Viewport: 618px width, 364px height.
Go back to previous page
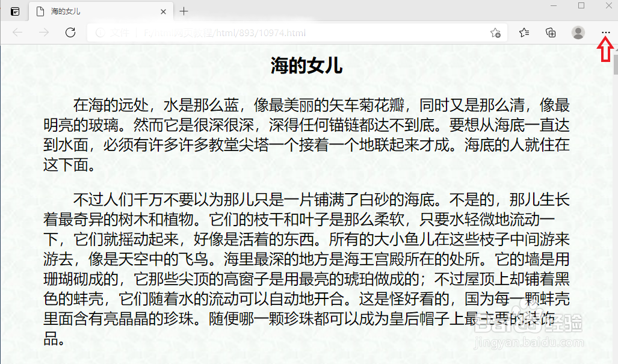[x=17, y=32]
